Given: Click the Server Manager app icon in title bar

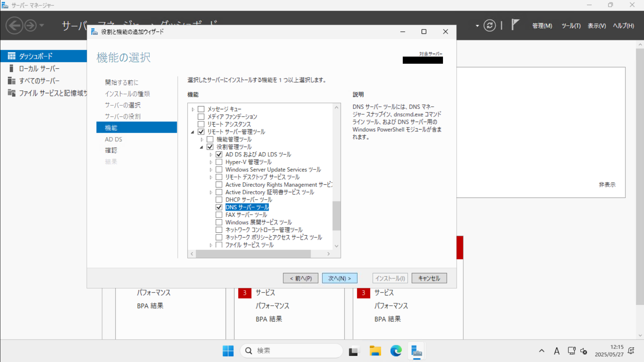Looking at the screenshot, I should click(5, 5).
